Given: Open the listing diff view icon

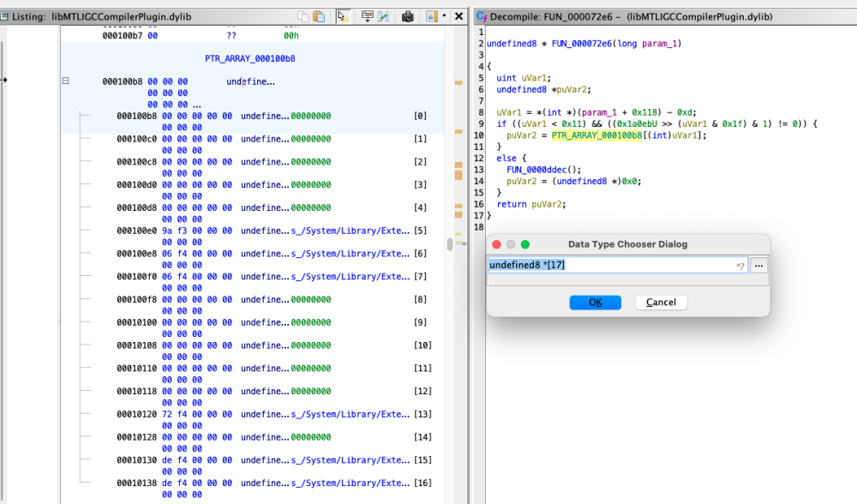Looking at the screenshot, I should point(383,16).
